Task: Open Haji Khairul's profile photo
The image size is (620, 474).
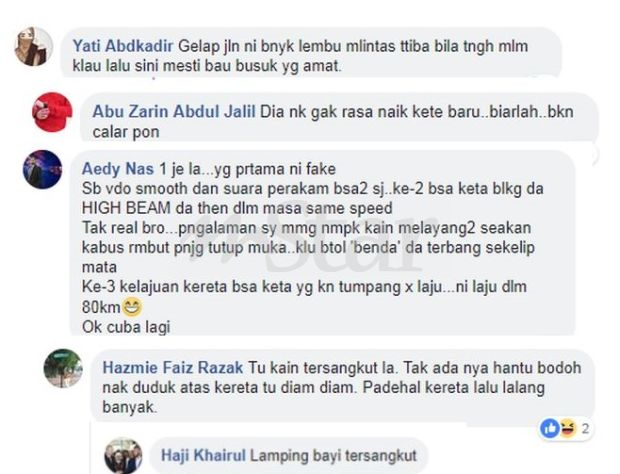Action: coord(123,456)
